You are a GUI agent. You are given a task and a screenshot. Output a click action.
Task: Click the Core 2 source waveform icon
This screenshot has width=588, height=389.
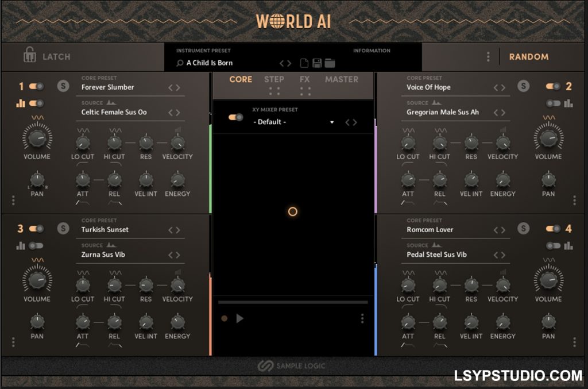pos(436,102)
